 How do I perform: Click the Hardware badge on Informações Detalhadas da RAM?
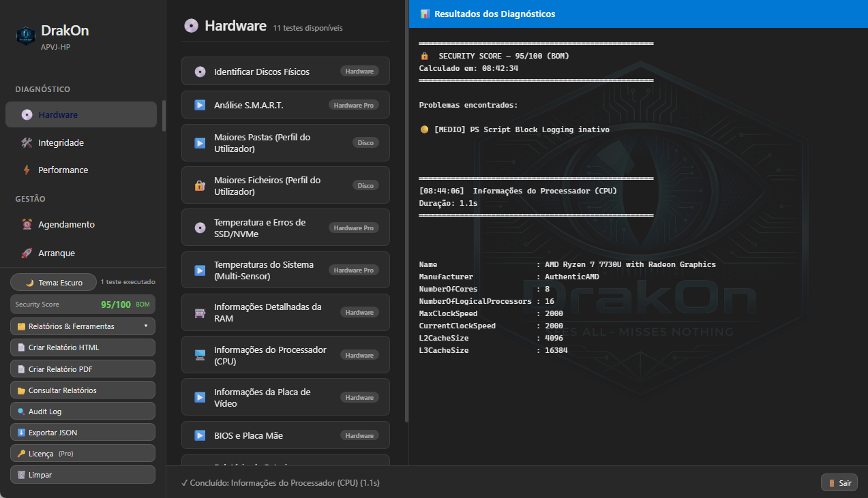click(x=359, y=313)
